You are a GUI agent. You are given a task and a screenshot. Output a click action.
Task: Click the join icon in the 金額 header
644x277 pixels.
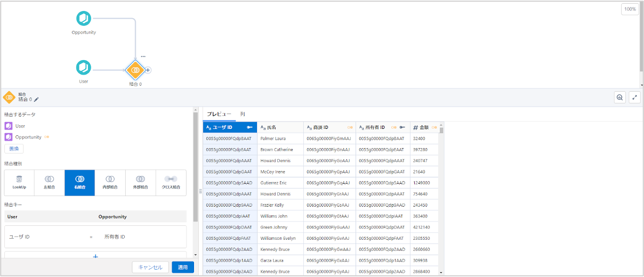click(x=434, y=127)
